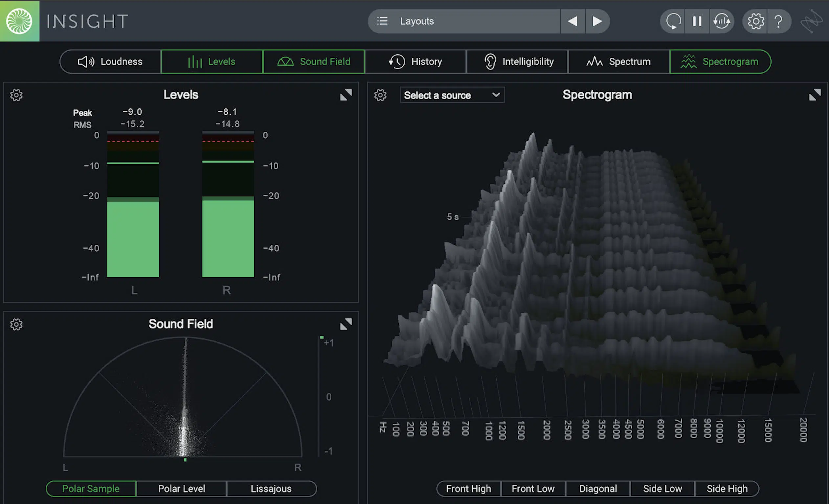Select the Diagonal spectrogram view
Image resolution: width=829 pixels, height=504 pixels.
coord(597,489)
